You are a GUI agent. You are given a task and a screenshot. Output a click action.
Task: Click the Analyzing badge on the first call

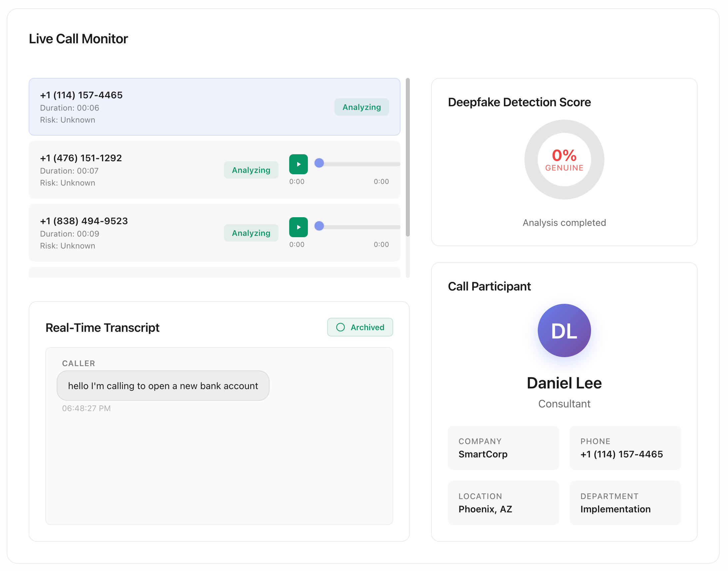click(362, 107)
